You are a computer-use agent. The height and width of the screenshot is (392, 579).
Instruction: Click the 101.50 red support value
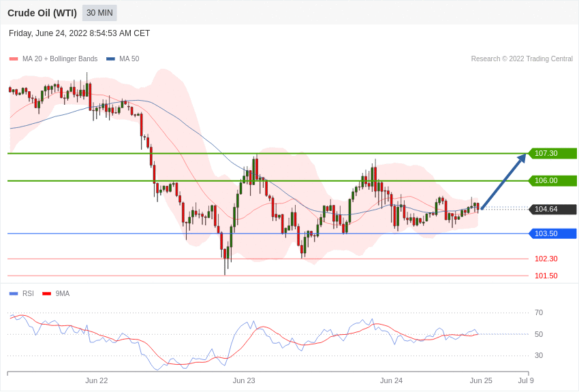[x=546, y=276]
